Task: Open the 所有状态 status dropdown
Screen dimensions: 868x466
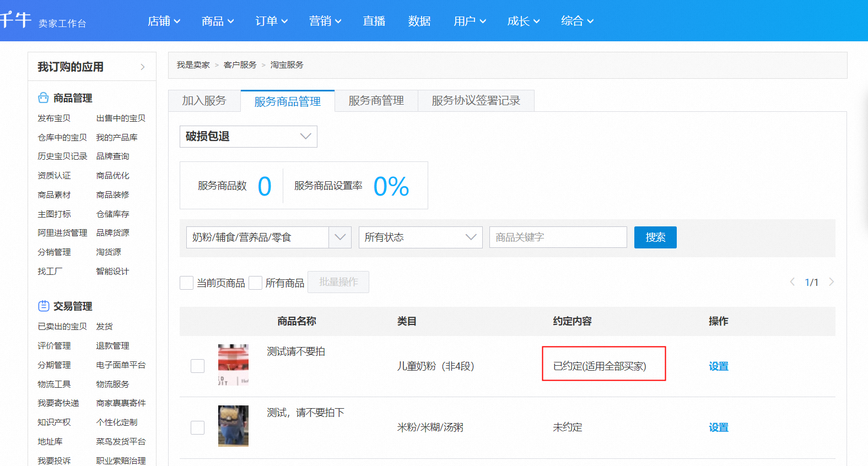Action: pyautogui.click(x=420, y=237)
